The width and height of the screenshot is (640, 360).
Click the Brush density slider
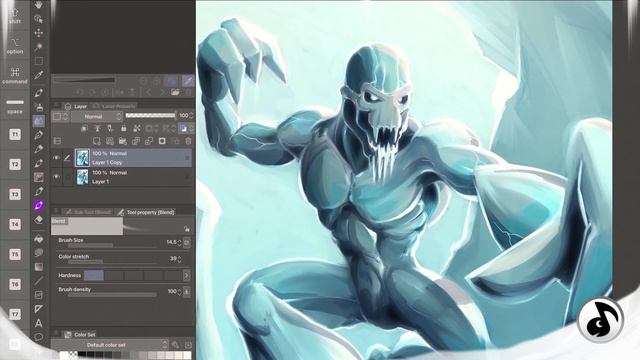(112, 295)
